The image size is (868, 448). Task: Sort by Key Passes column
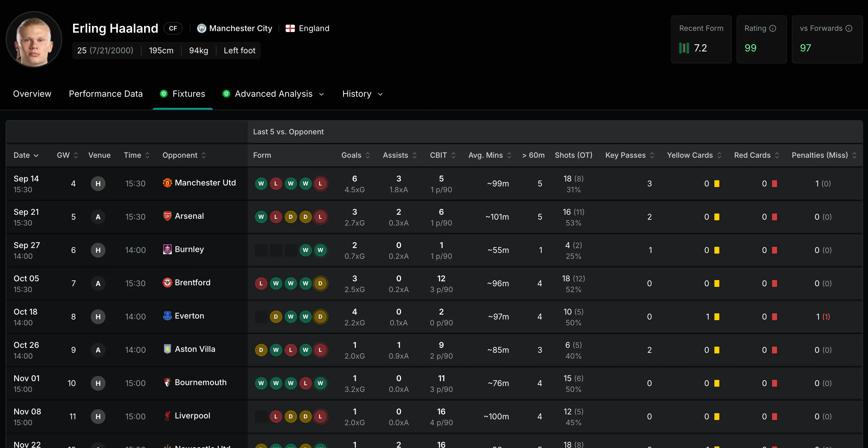(x=630, y=155)
